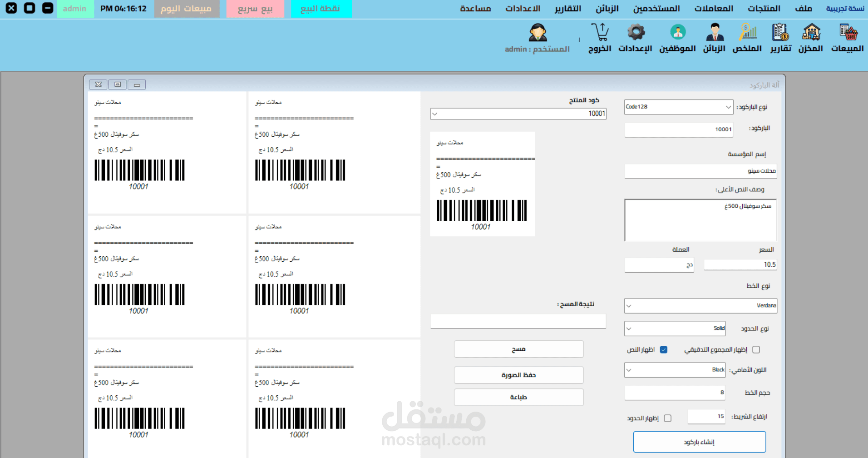
Task: Click the السعر price field showing 10.5
Action: click(740, 264)
